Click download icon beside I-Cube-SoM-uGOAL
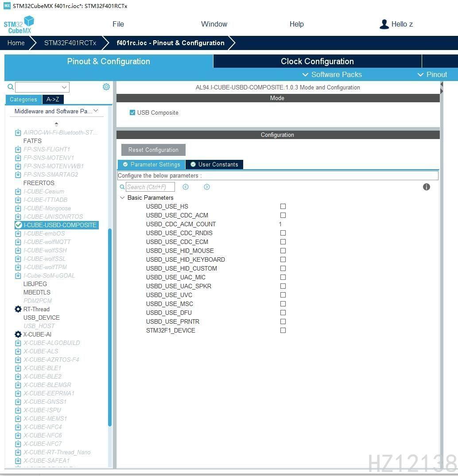Image resolution: width=458 pixels, height=476 pixels. point(18,276)
